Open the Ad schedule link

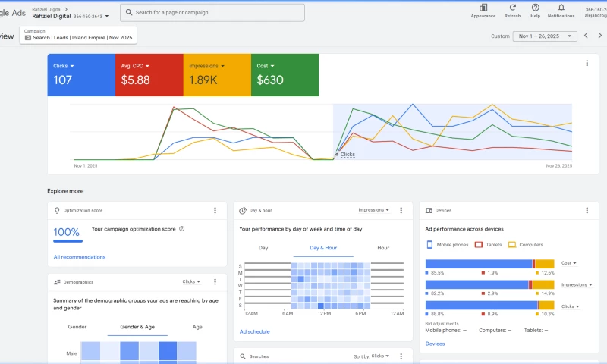(254, 331)
